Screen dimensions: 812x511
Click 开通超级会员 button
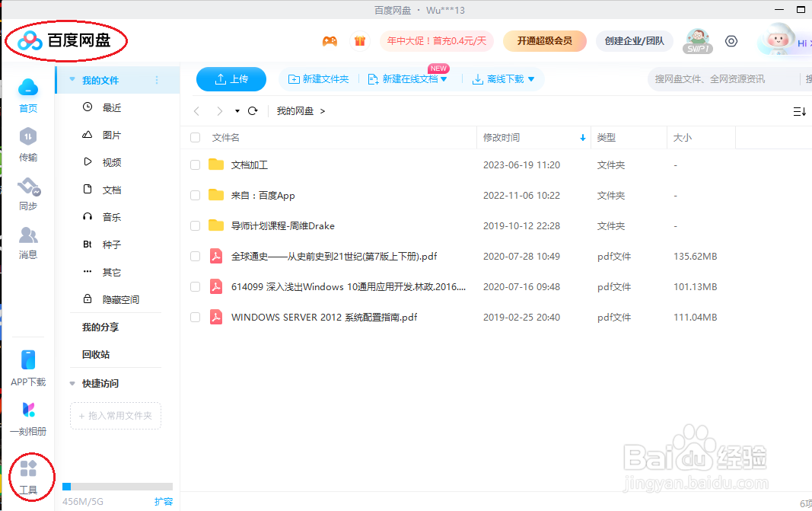[x=545, y=41]
